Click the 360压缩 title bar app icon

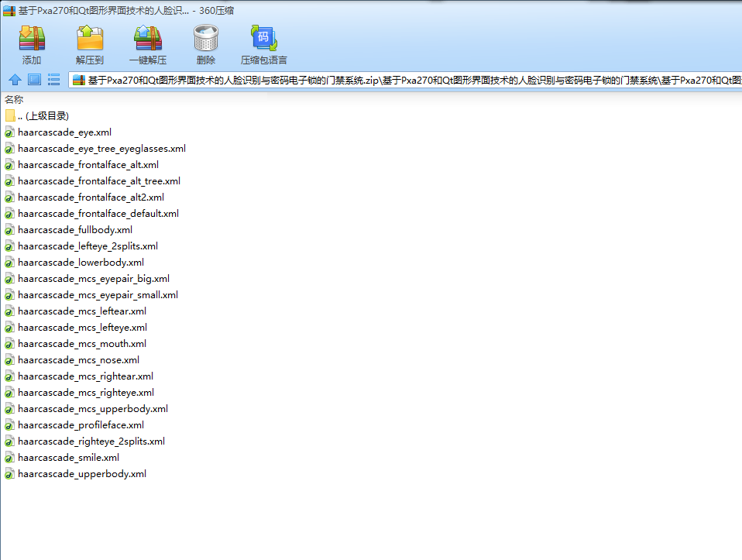point(9,10)
